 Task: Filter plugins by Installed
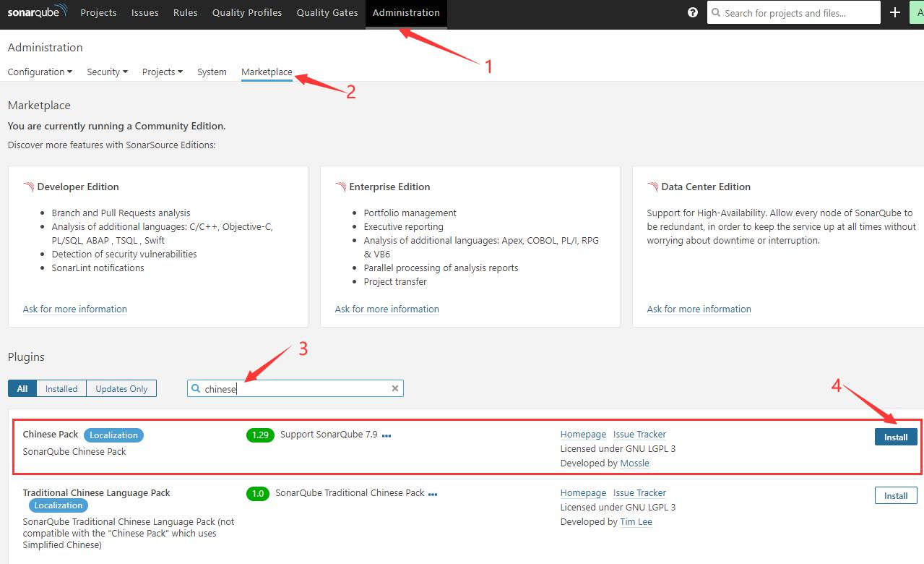coord(61,388)
